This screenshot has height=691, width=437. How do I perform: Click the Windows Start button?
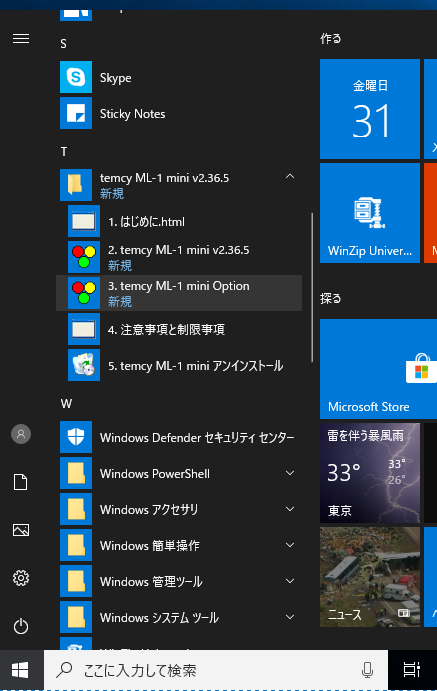coord(21,670)
